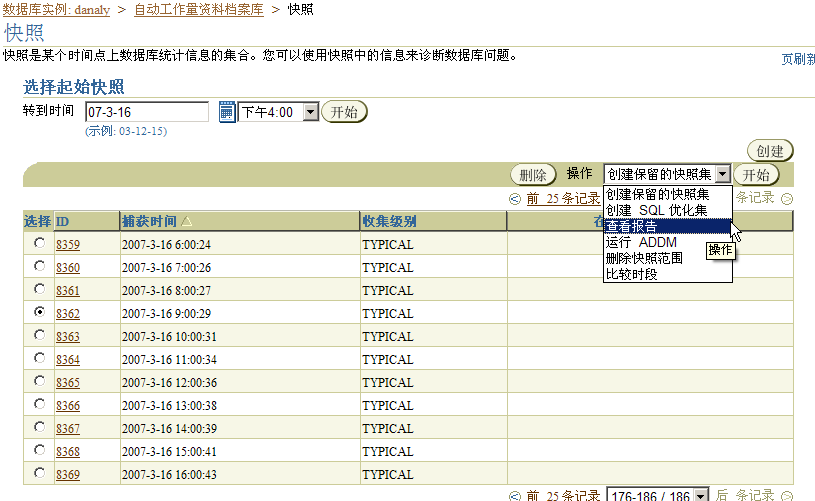The image size is (815, 501).
Task: Click capture time 2007-3-16 9:00:29
Action: pos(166,313)
